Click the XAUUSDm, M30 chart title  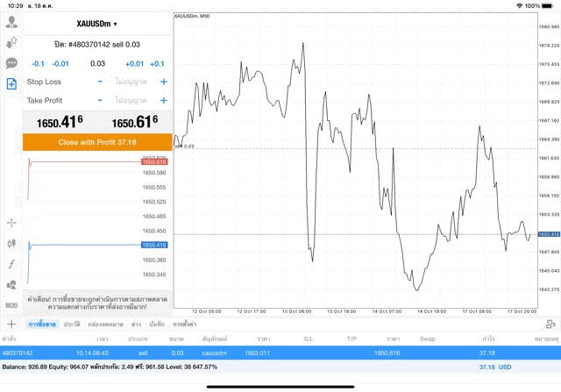[x=192, y=16]
